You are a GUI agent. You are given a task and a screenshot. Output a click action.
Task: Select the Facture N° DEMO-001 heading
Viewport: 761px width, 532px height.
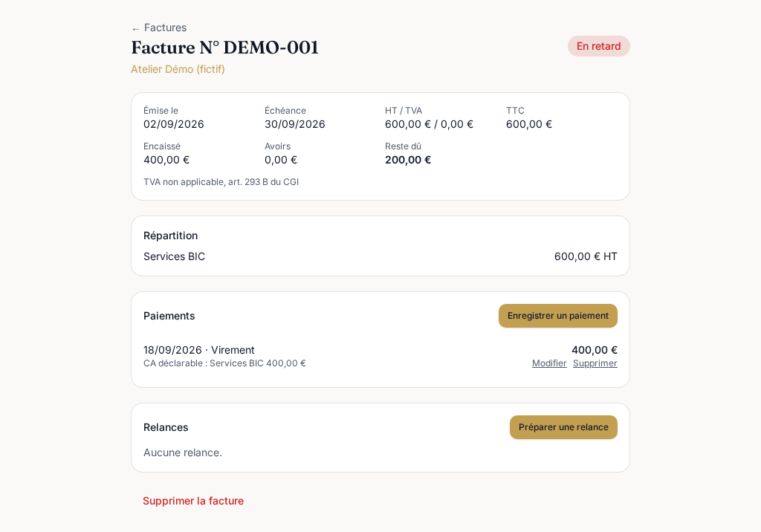224,48
